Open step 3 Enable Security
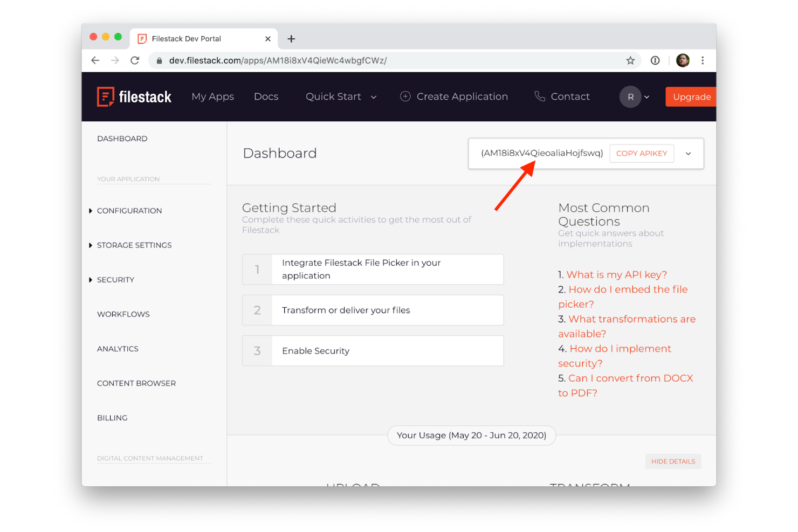Viewport: 798px width, 532px height. (x=373, y=351)
